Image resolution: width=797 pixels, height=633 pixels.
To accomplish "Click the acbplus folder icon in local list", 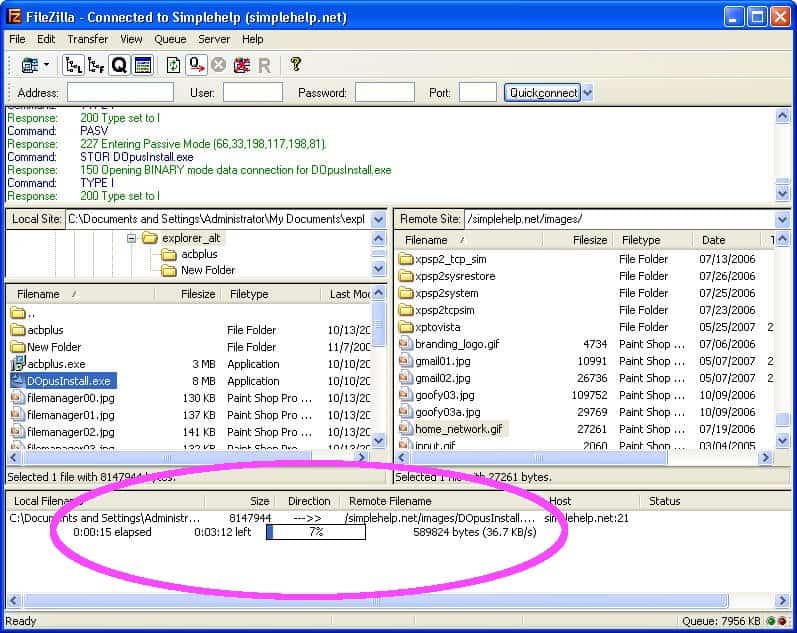I will (x=18, y=330).
